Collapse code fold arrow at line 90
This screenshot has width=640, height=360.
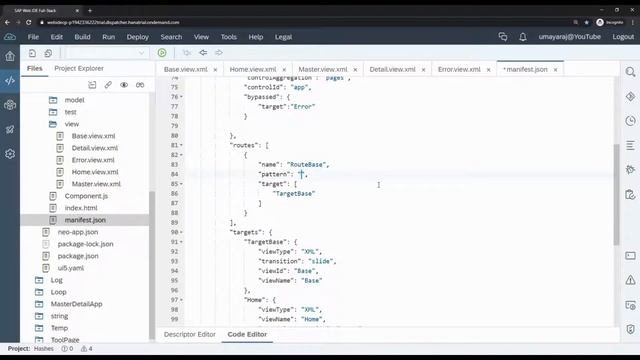[182, 232]
